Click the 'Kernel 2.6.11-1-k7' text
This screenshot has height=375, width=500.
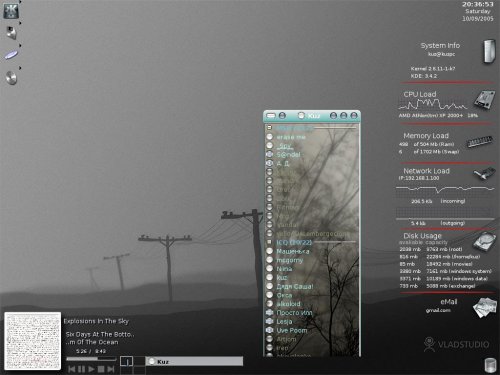(433, 69)
